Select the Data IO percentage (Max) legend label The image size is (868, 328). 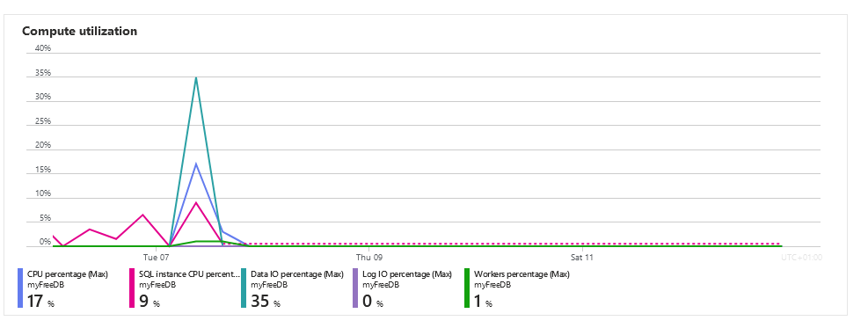tap(297, 274)
